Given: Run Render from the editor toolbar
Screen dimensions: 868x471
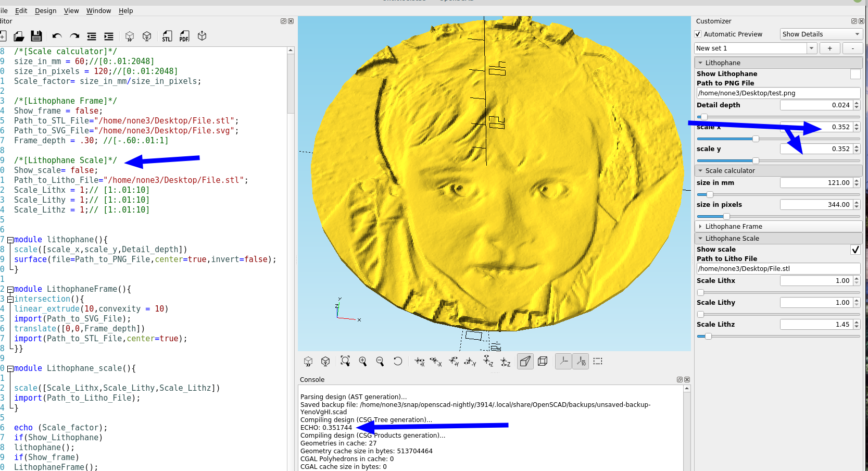Looking at the screenshot, I should pos(147,36).
